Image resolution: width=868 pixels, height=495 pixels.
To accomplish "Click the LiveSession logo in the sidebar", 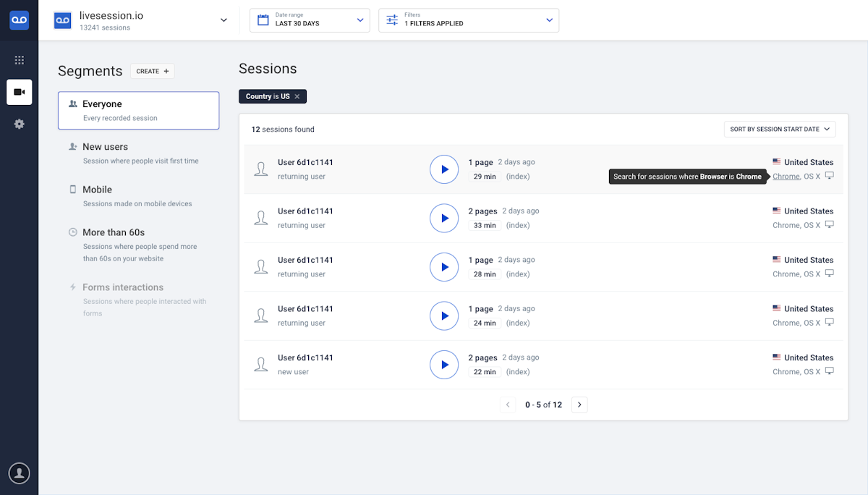I will [x=19, y=20].
